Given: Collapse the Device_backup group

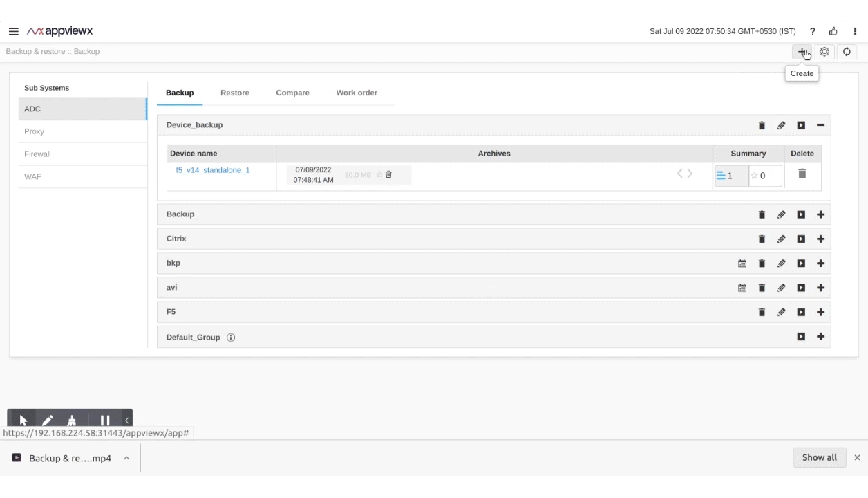Looking at the screenshot, I should pyautogui.click(x=820, y=125).
